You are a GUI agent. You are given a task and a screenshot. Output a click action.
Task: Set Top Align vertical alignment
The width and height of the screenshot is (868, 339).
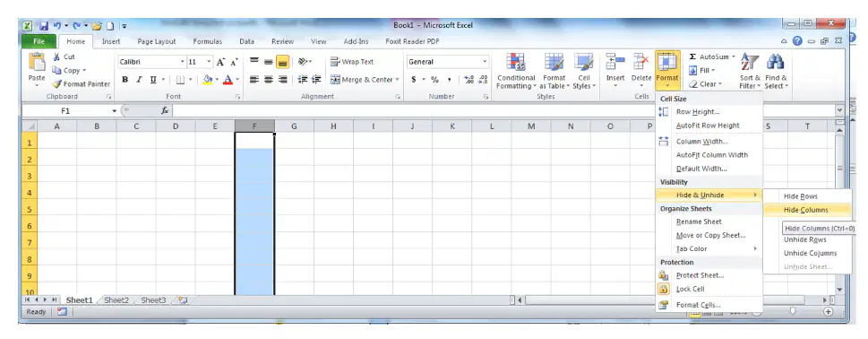[x=254, y=62]
